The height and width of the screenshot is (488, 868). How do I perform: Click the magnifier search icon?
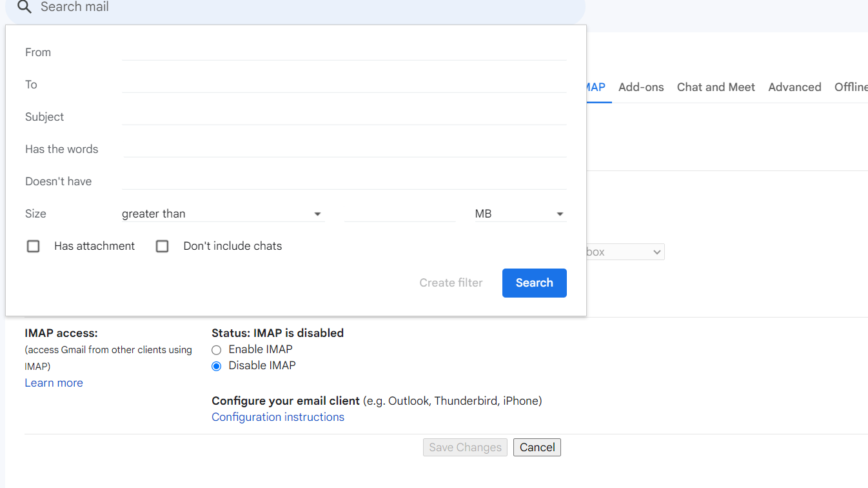point(24,7)
